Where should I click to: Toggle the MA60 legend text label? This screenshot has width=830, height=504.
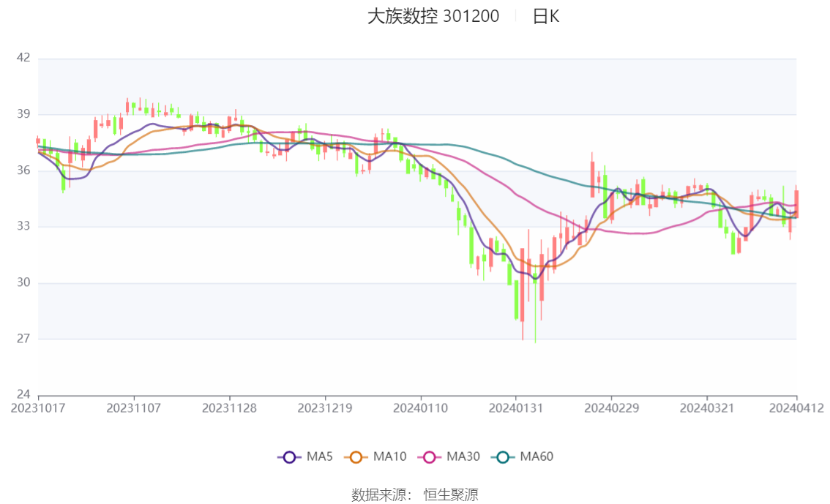click(536, 457)
